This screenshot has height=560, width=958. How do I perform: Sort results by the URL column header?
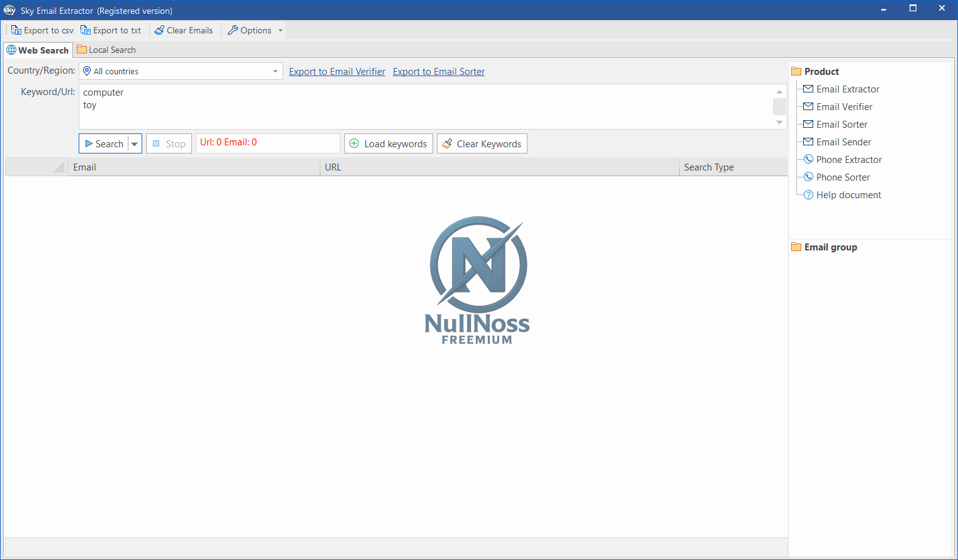coord(500,167)
